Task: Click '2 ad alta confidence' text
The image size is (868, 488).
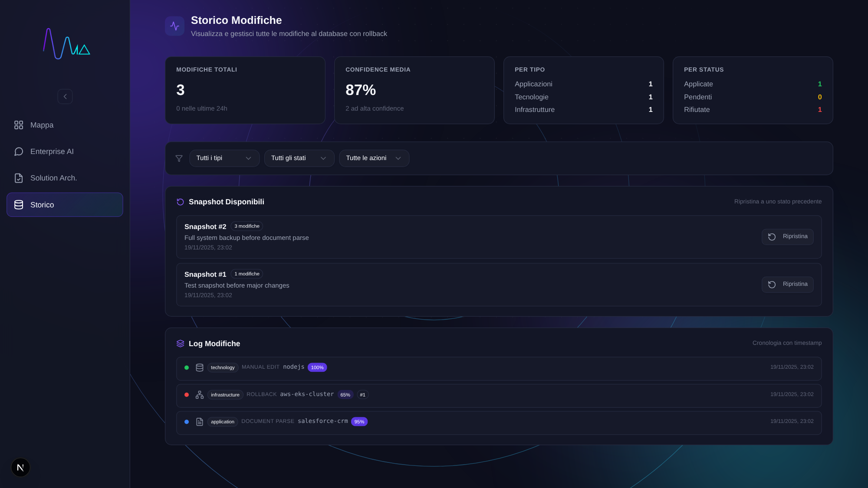Action: (x=375, y=108)
